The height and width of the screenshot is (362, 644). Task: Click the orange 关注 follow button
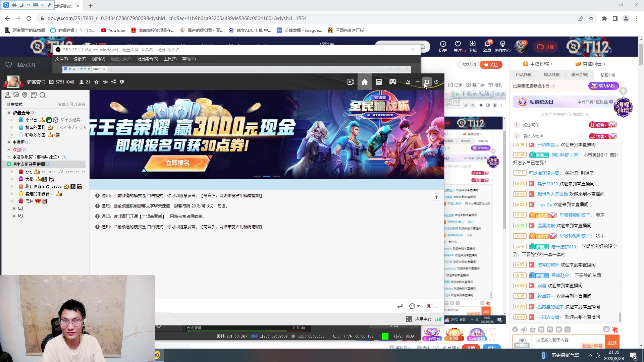pos(491,64)
